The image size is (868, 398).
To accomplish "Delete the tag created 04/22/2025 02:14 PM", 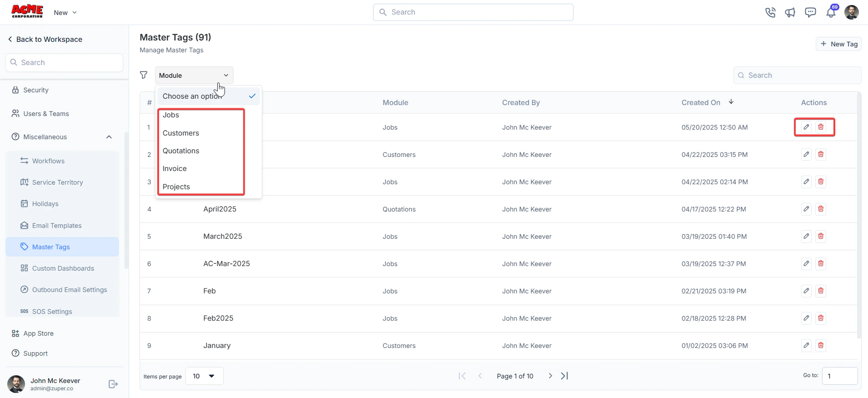I will point(821,181).
